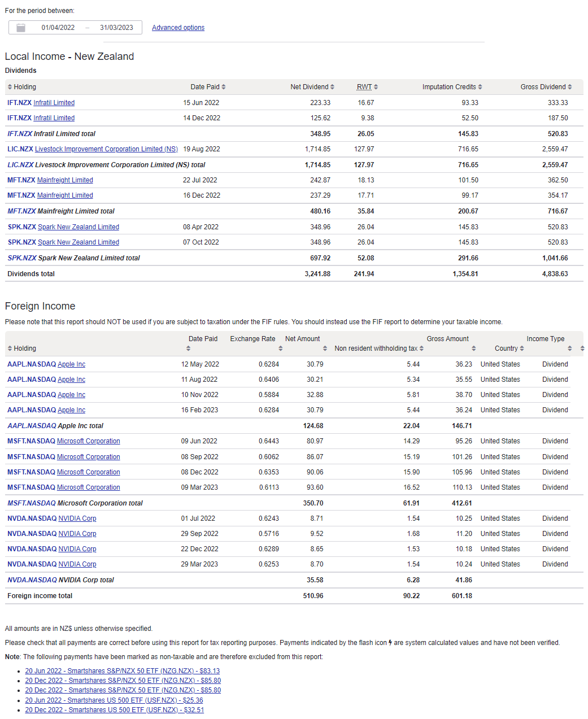
Task: Open Spark New Zealand link dated 08 Apr 2022
Action: pos(79,227)
